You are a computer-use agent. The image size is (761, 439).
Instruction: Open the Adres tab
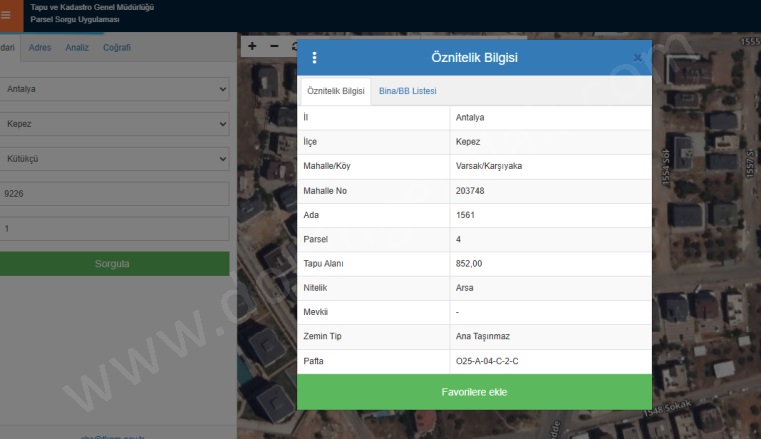[x=40, y=47]
